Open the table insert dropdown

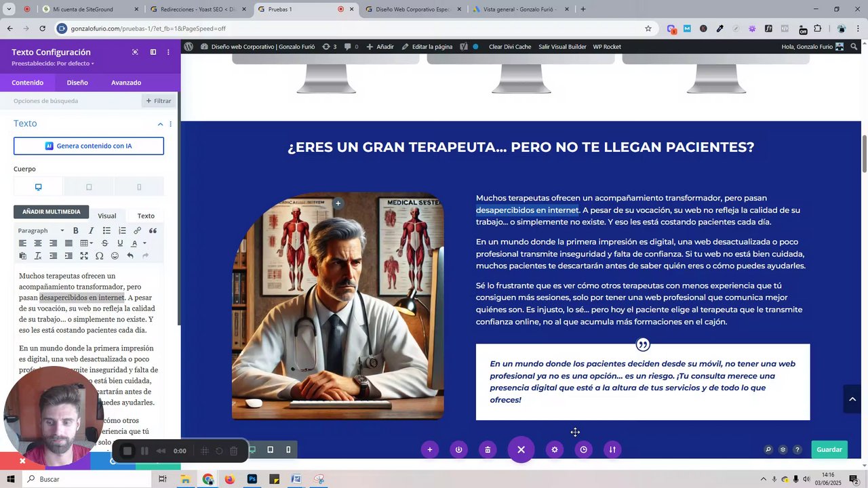[x=87, y=243]
